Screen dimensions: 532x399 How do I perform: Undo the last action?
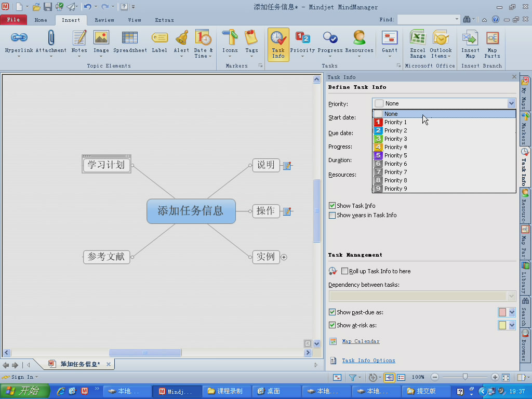point(87,6)
